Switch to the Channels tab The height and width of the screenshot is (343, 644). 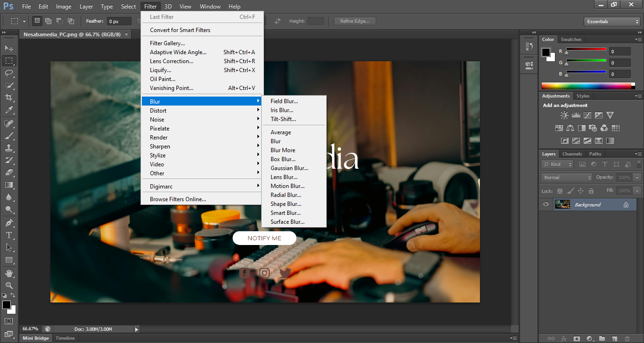tap(572, 154)
